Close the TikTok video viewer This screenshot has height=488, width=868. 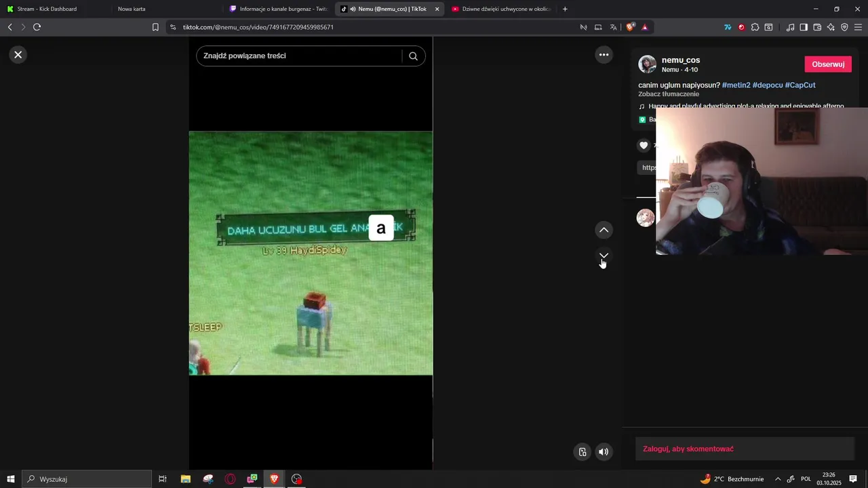click(x=18, y=55)
